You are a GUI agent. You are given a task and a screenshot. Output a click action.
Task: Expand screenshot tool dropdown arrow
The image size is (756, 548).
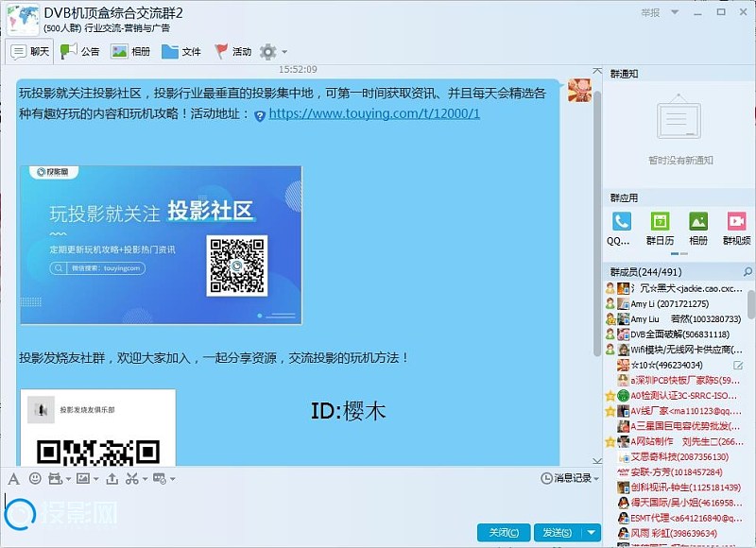145,479
